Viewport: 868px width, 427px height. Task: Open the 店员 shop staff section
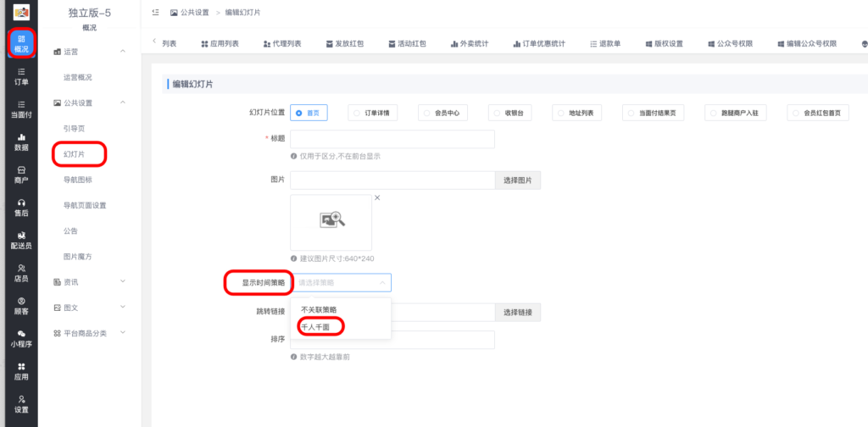coord(21,274)
